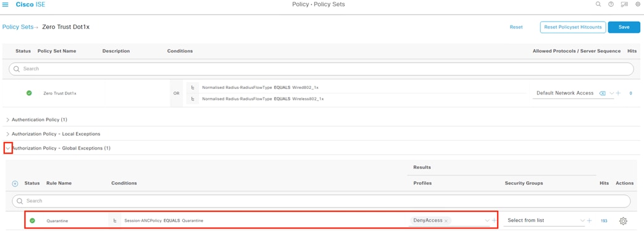The height and width of the screenshot is (231, 644).
Task: Select Session-ANCPolicy EQUALS Quarantine condition
Action: click(x=164, y=220)
